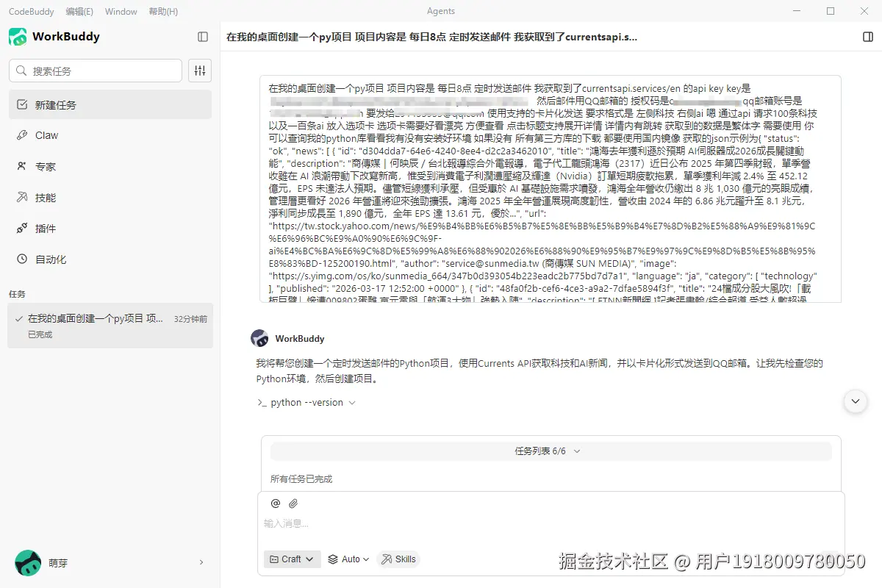Click the 新建任务 icon

pyautogui.click(x=22, y=104)
